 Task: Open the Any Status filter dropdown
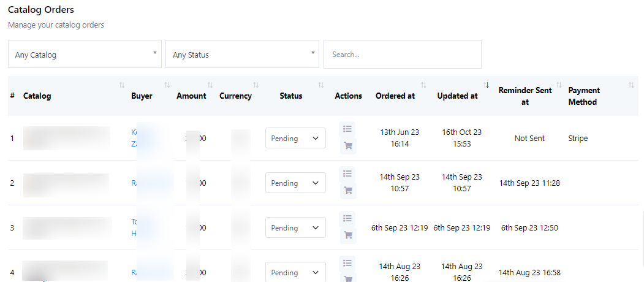click(x=242, y=55)
